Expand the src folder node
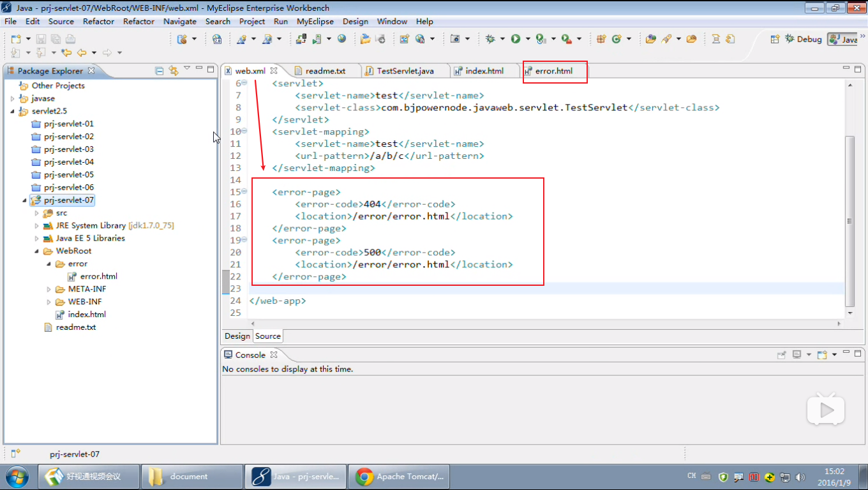Screen dimensions: 868x490 37,213
